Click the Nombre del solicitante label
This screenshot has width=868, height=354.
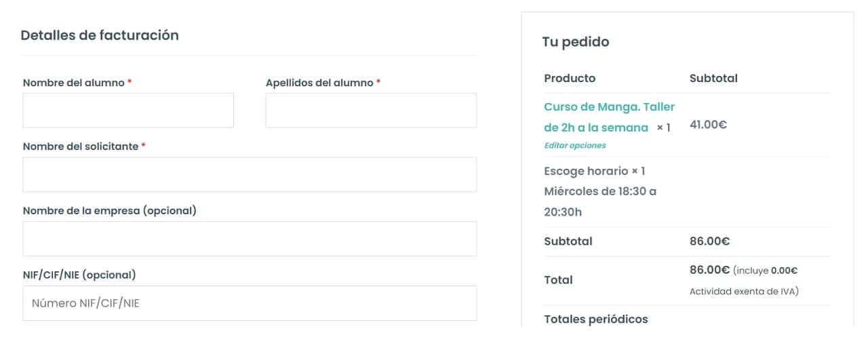tap(81, 146)
